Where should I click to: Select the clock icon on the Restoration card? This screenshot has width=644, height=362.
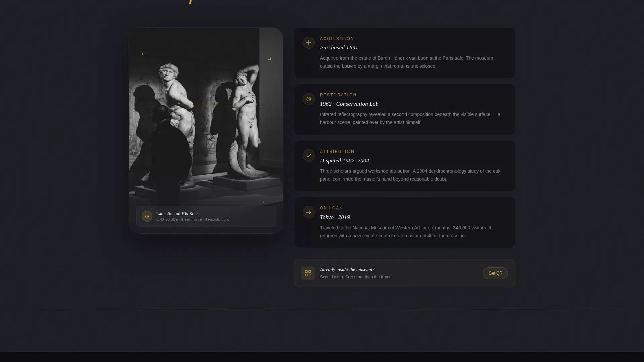tap(308, 99)
